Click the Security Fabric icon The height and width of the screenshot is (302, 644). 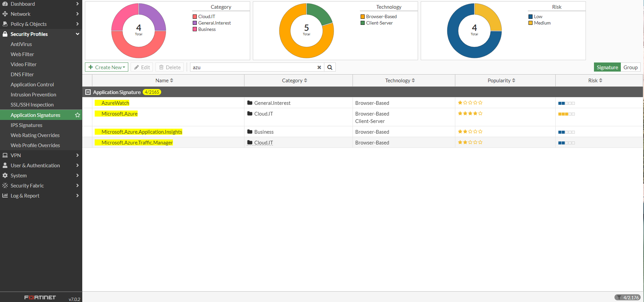(x=5, y=186)
